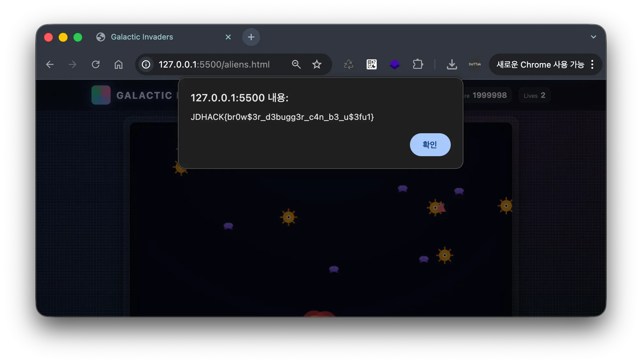The height and width of the screenshot is (364, 642).
Task: View site information icon in address bar
Action: tap(146, 65)
